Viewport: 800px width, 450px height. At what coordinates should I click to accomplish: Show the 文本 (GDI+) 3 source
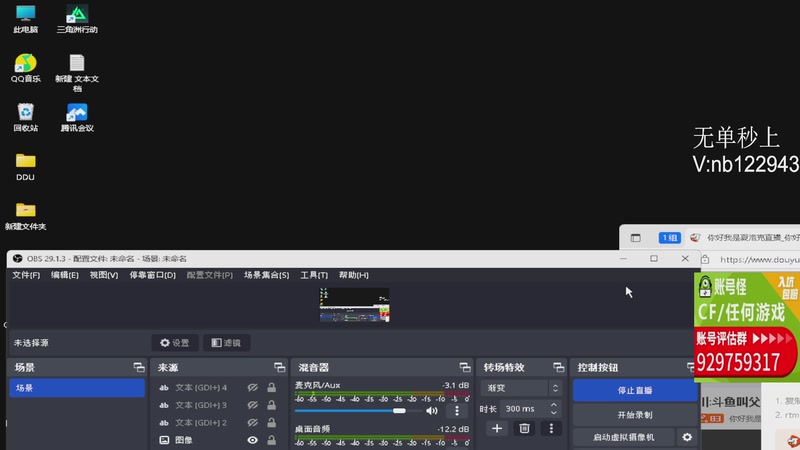pyautogui.click(x=252, y=405)
